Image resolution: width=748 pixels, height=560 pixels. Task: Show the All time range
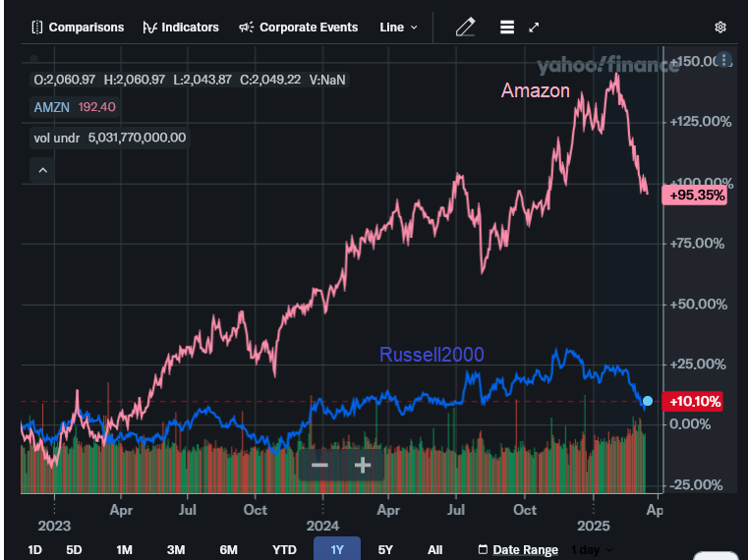click(x=434, y=550)
